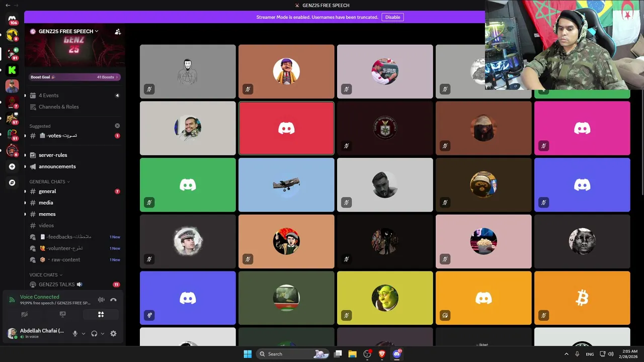
Task: Open Discord from the taskbar
Action: (397, 354)
